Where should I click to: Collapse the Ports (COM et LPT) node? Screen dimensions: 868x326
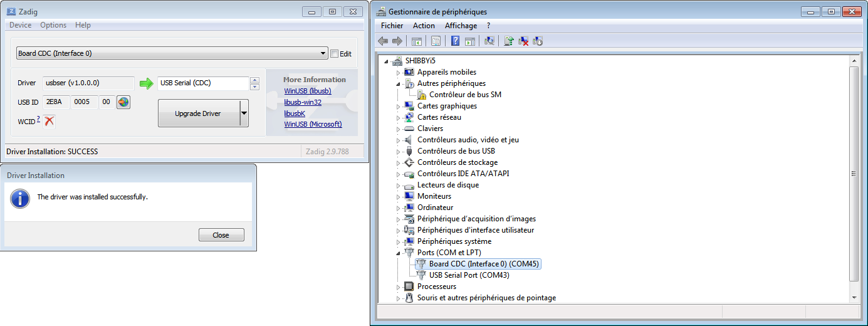pyautogui.click(x=398, y=253)
